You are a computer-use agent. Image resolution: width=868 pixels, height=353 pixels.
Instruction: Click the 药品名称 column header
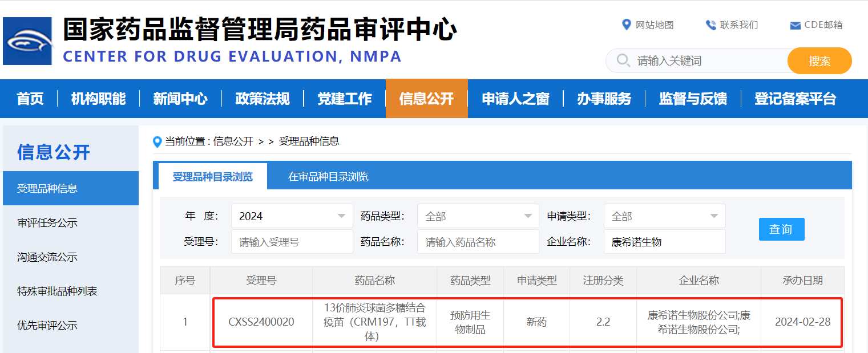(374, 280)
